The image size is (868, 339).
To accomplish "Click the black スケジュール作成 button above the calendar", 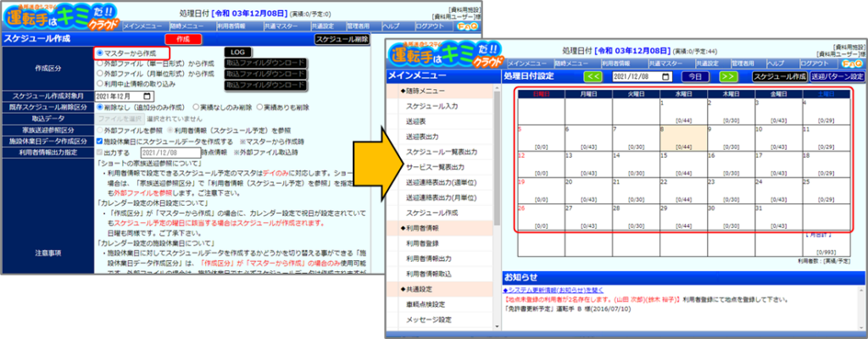I will [780, 76].
